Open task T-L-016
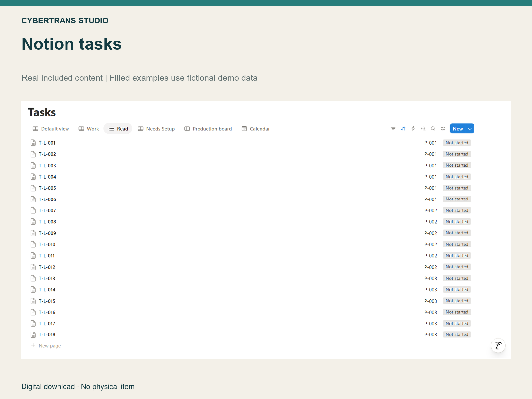The image size is (532, 399). click(47, 312)
